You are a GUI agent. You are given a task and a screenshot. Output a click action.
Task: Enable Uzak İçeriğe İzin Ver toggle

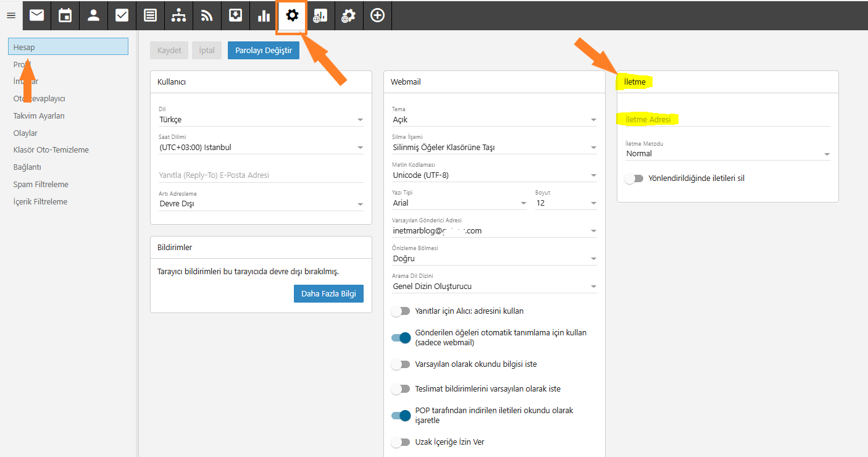(x=401, y=442)
